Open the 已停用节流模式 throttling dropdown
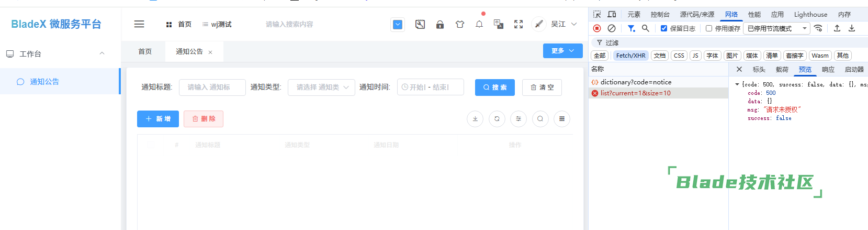The height and width of the screenshot is (230, 868). coord(777,28)
